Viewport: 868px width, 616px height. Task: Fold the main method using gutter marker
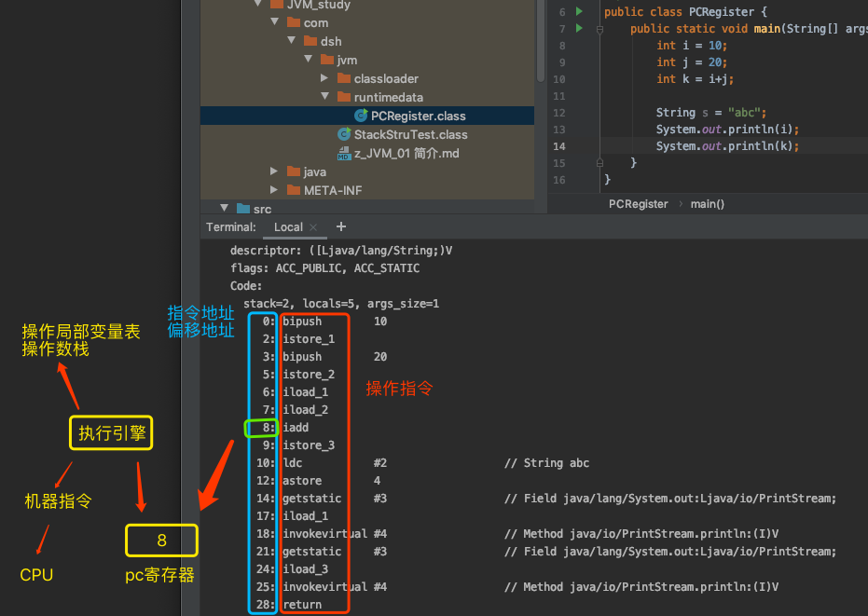pyautogui.click(x=599, y=29)
